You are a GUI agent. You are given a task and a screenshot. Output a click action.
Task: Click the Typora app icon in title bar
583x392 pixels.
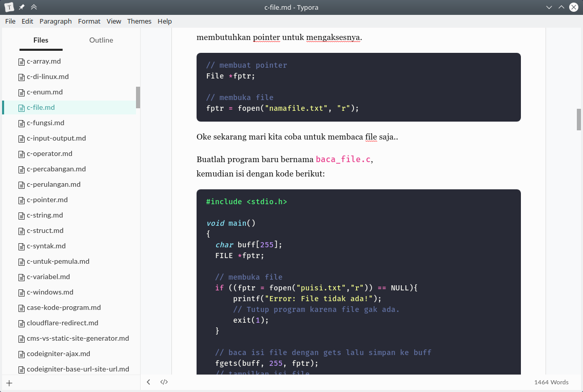point(9,7)
